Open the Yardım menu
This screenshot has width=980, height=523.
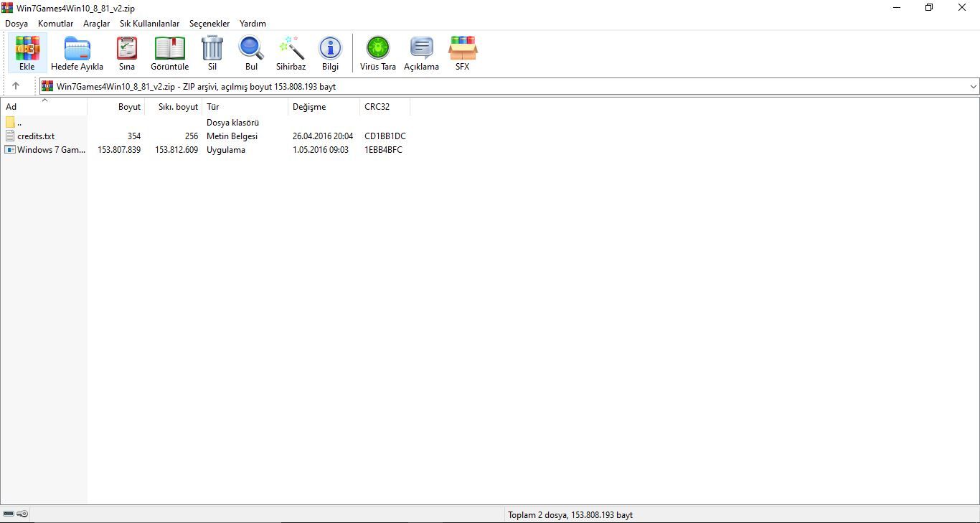point(253,24)
